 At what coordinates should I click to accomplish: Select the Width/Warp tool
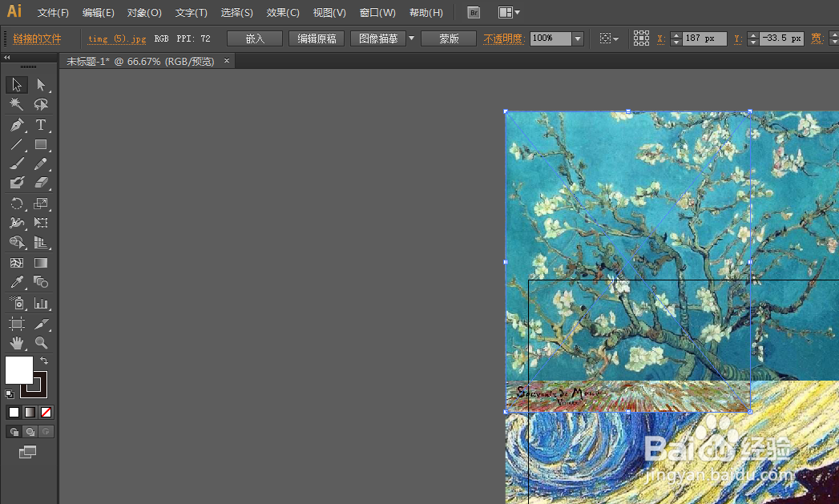[17, 223]
